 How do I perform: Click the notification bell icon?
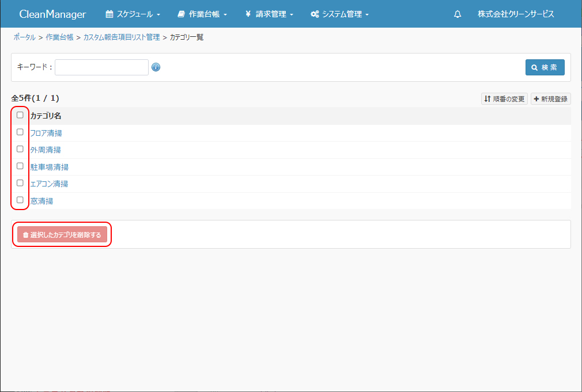pos(458,14)
